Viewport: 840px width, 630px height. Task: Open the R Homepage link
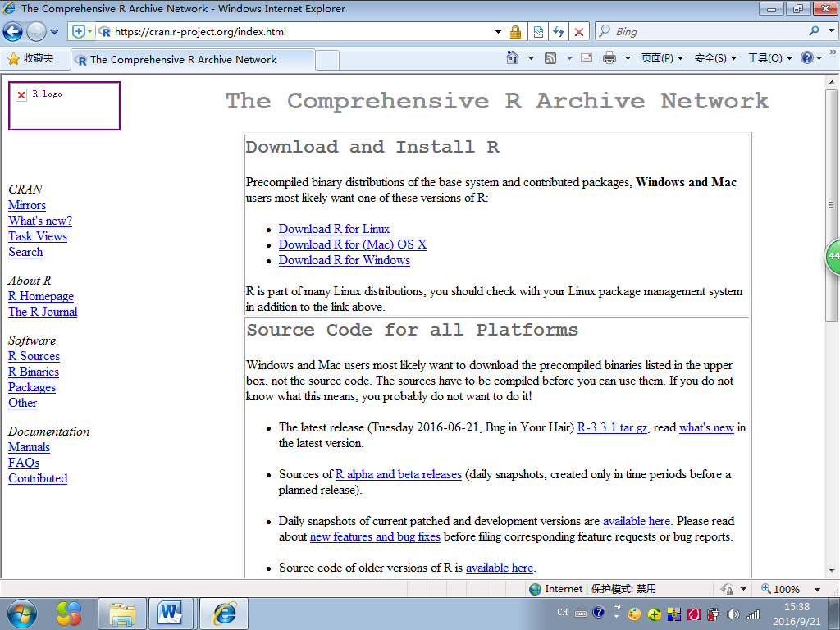(x=41, y=296)
